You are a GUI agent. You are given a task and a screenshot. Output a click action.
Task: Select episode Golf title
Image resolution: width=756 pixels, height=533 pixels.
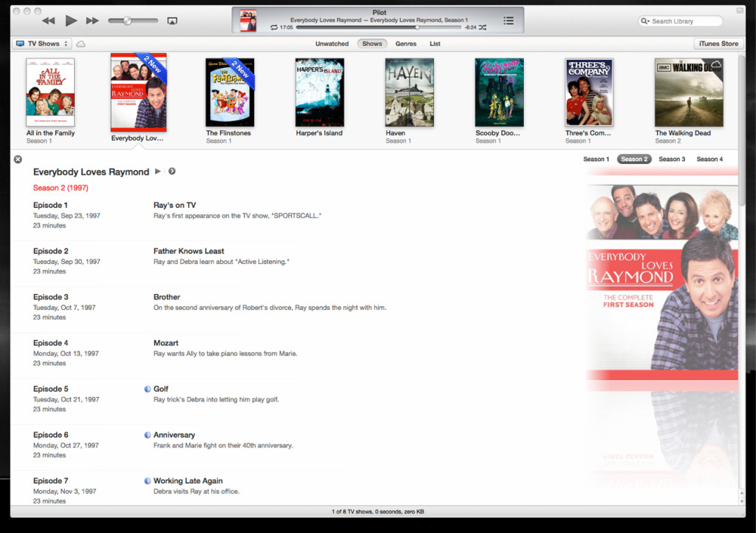(x=160, y=389)
